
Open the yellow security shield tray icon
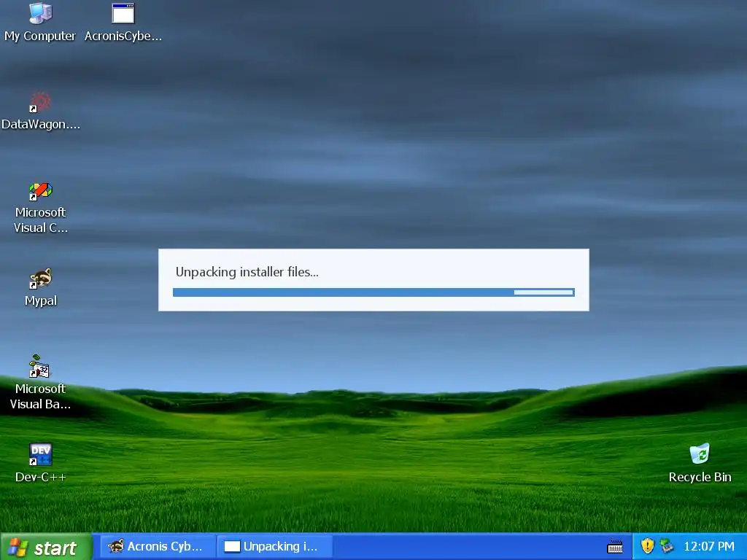(647, 545)
